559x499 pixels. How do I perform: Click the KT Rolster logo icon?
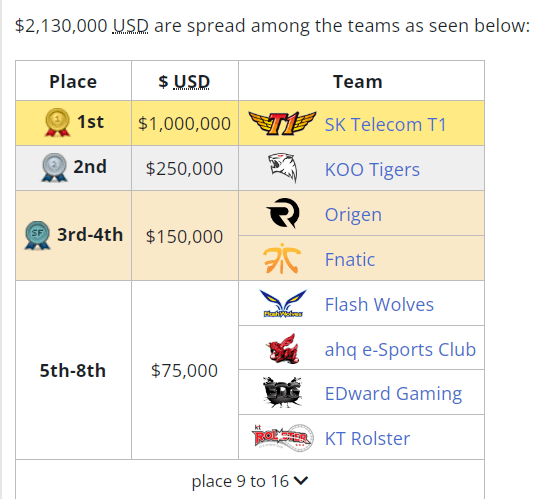[x=283, y=438]
